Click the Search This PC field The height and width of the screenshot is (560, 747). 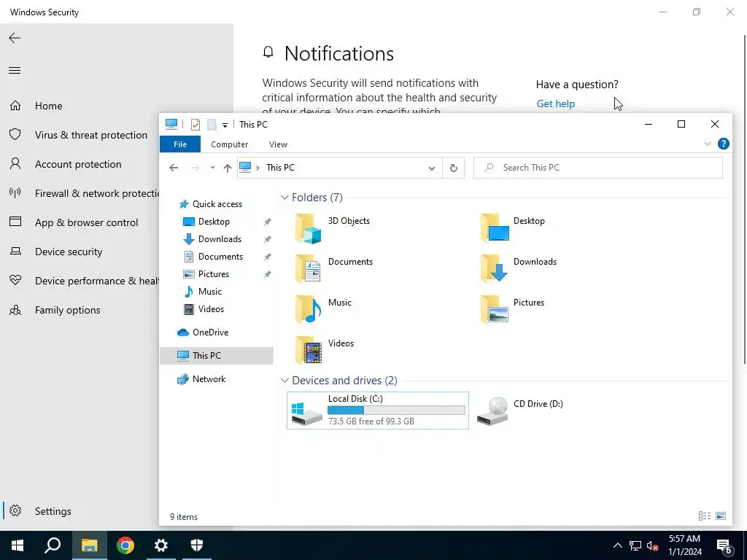598,168
